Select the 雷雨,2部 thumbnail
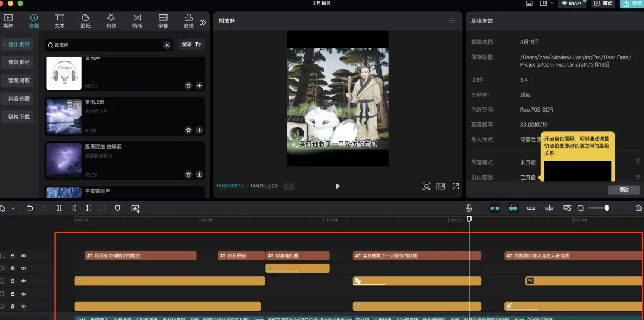The height and width of the screenshot is (320, 644). tap(64, 117)
